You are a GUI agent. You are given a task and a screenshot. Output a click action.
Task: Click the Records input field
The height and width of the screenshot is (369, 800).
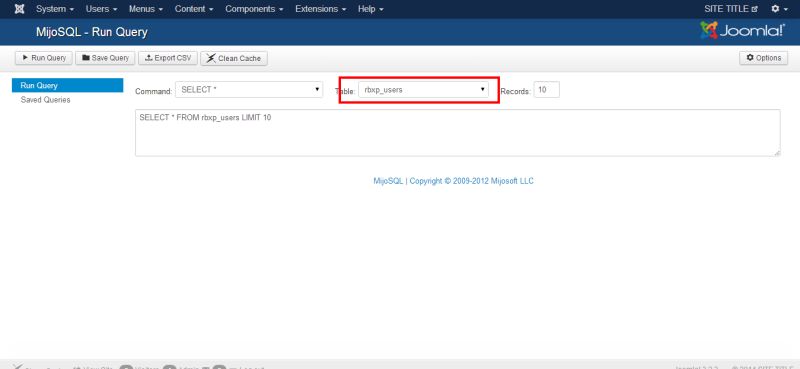[547, 90]
